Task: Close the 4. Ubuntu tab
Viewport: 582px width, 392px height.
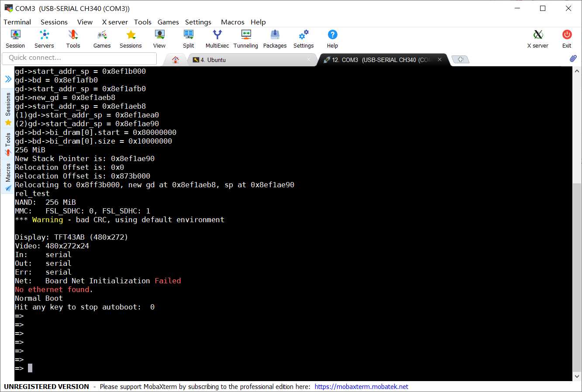Action: coord(309,60)
